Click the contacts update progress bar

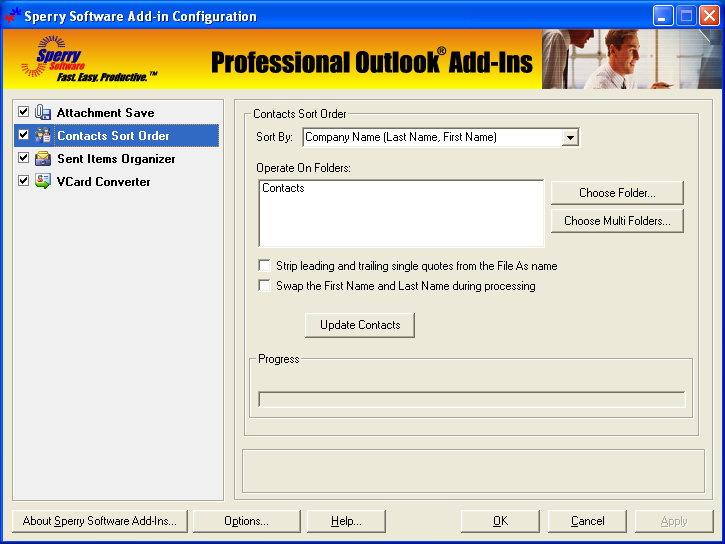tap(472, 399)
